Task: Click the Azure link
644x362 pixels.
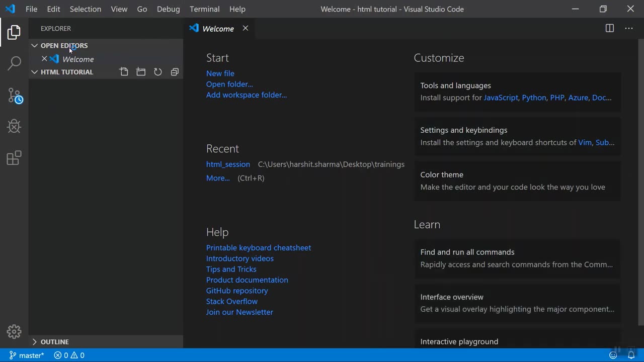Action: [578, 98]
